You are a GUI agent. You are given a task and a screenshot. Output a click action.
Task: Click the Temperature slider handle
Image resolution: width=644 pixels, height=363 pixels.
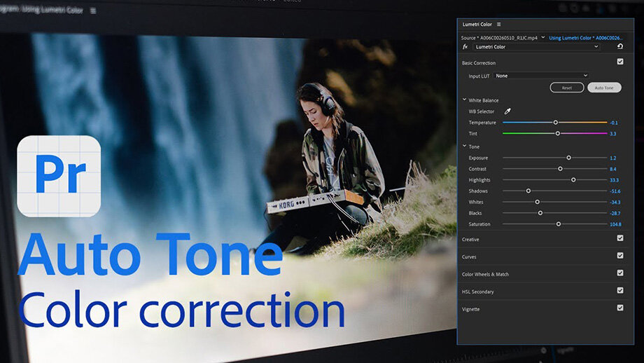coord(555,122)
